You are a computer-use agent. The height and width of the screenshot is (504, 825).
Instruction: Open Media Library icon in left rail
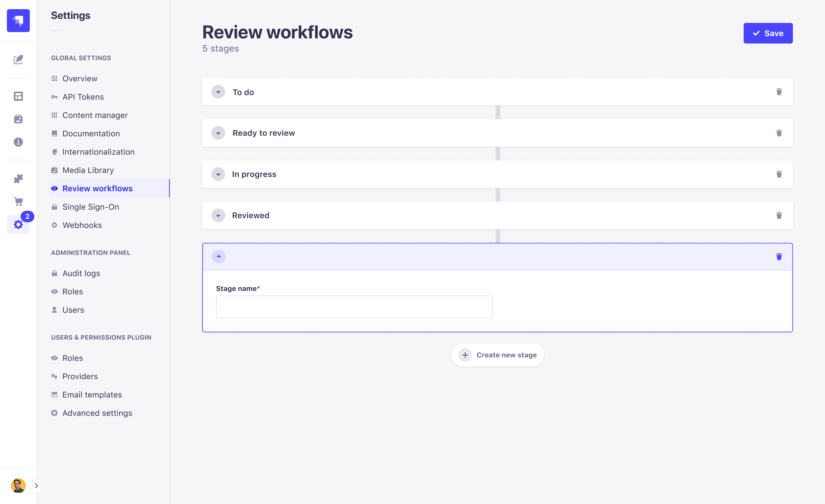(18, 119)
